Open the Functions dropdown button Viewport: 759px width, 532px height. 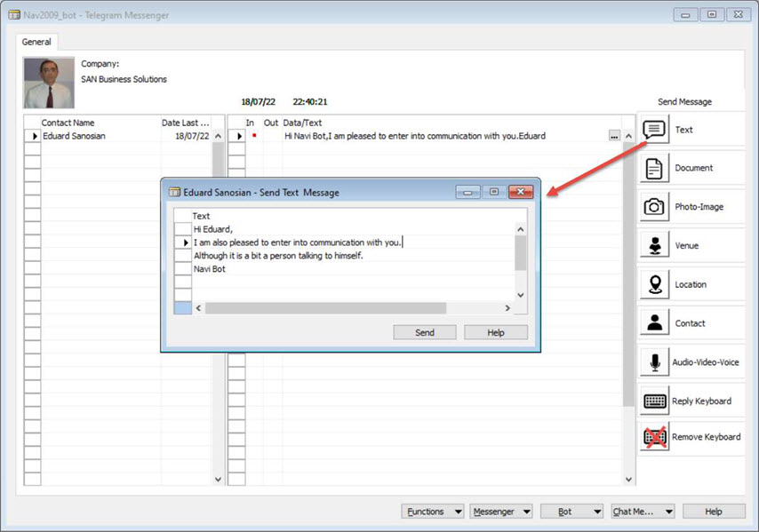point(432,512)
